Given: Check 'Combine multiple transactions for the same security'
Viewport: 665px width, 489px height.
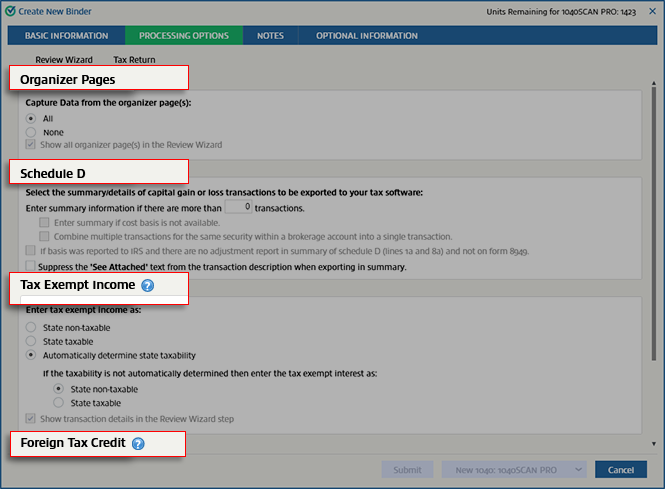Looking at the screenshot, I should click(x=45, y=236).
